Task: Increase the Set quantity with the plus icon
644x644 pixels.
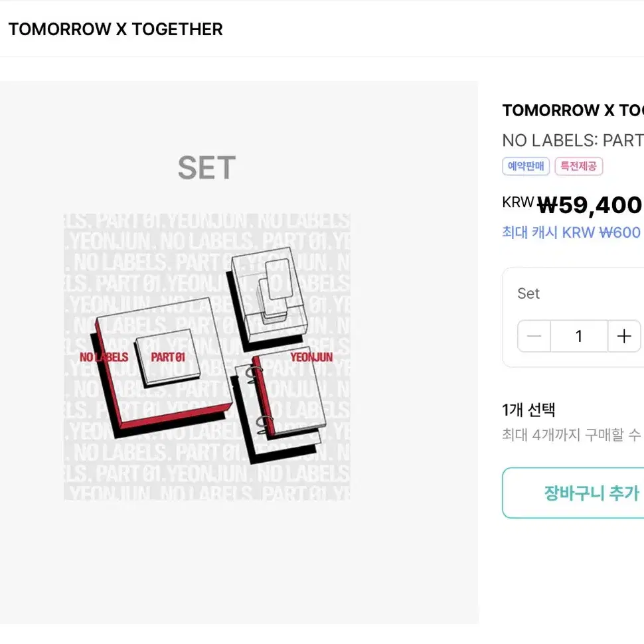Action: click(x=625, y=336)
